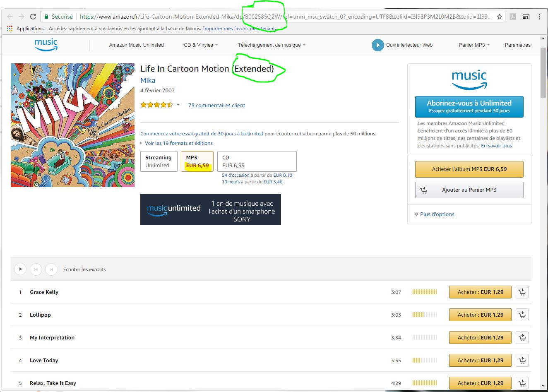Click the My Interpretation track title
Viewport: 548px width, 392px height.
tap(52, 338)
